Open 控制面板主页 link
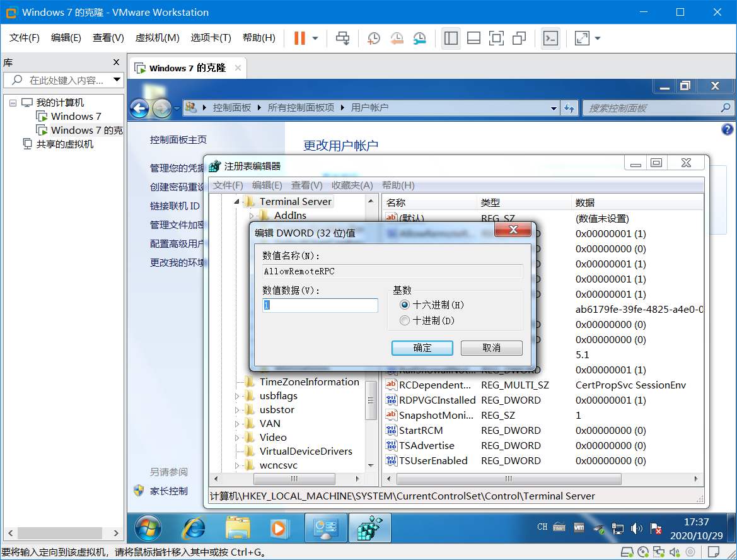 pyautogui.click(x=178, y=139)
